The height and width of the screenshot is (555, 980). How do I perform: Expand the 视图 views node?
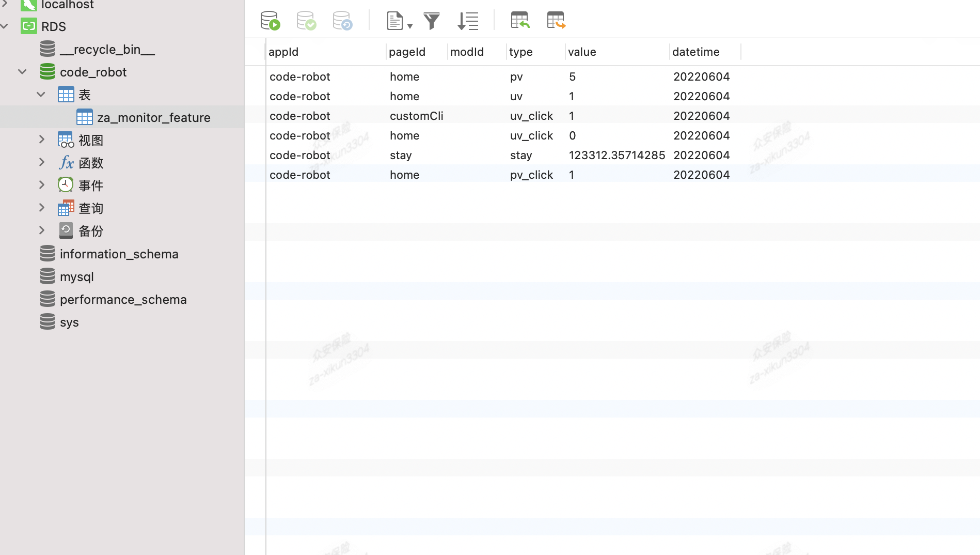coord(42,140)
